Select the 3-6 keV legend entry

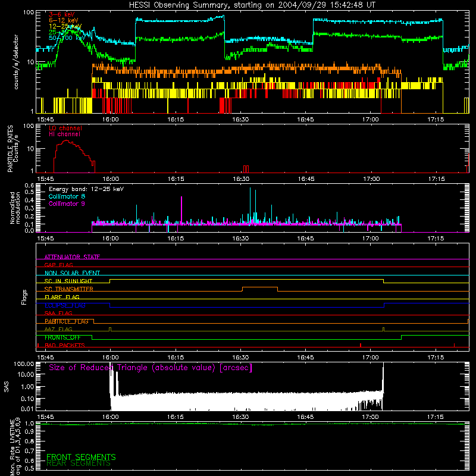(62, 14)
